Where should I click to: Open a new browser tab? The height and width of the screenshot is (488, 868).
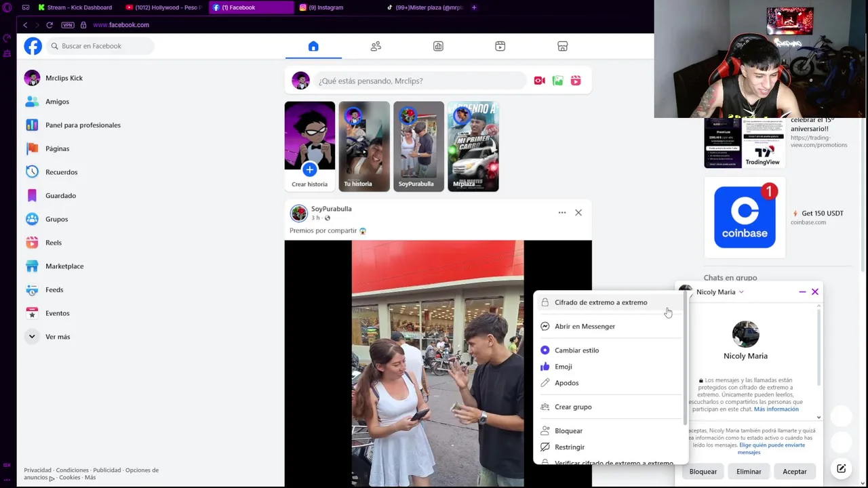pos(474,7)
